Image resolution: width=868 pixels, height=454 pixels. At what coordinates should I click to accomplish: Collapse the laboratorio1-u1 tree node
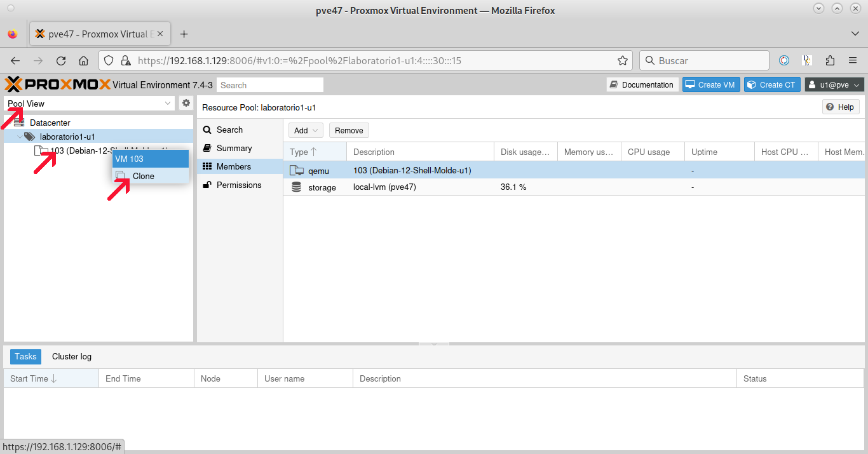(20, 137)
